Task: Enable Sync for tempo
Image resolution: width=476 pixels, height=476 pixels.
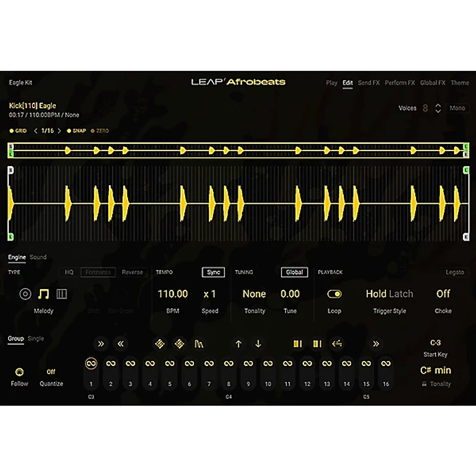Action: (x=212, y=272)
